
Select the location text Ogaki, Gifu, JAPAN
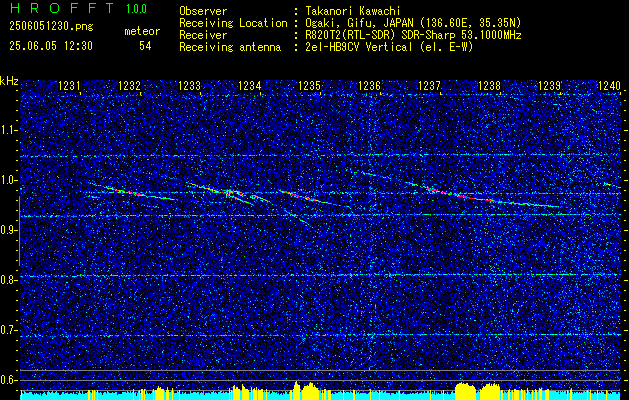[x=361, y=23]
